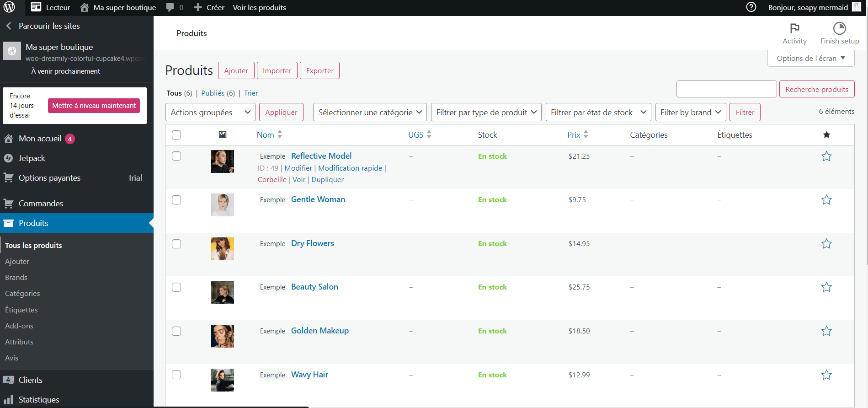The width and height of the screenshot is (868, 408).
Task: Click the plus icon next to Créer
Action: pos(198,7)
